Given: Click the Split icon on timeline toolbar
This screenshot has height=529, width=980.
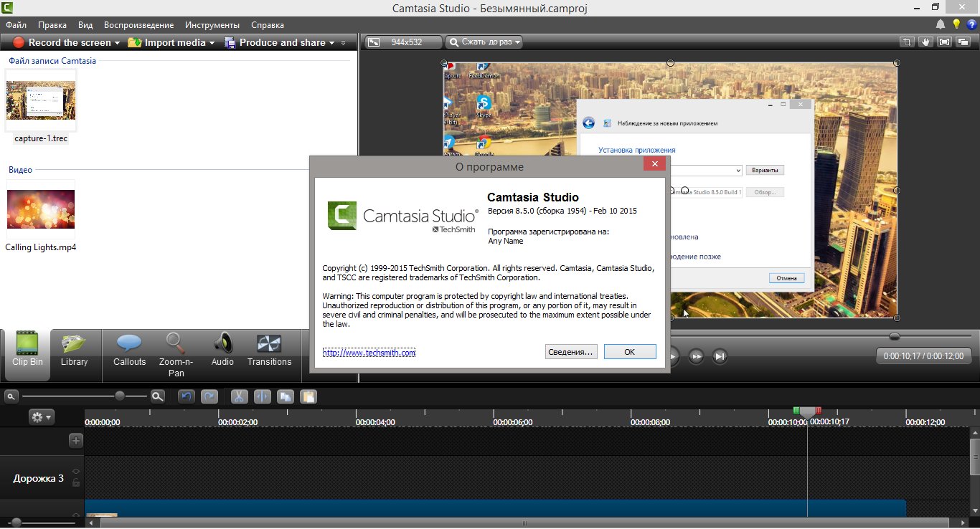Looking at the screenshot, I should [x=263, y=396].
